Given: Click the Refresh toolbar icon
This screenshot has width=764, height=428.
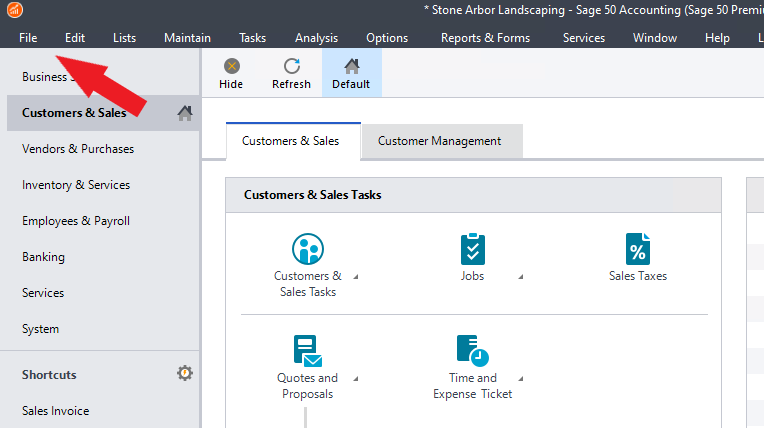Looking at the screenshot, I should (291, 66).
